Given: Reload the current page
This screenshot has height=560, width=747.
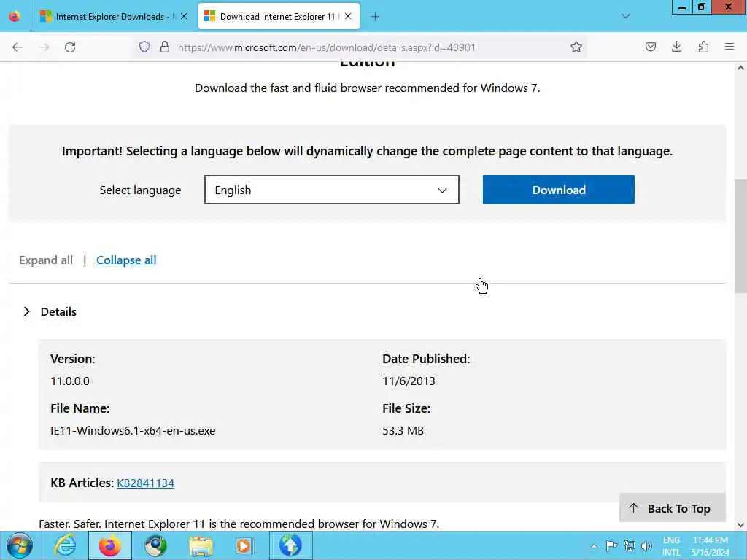Looking at the screenshot, I should (x=70, y=47).
